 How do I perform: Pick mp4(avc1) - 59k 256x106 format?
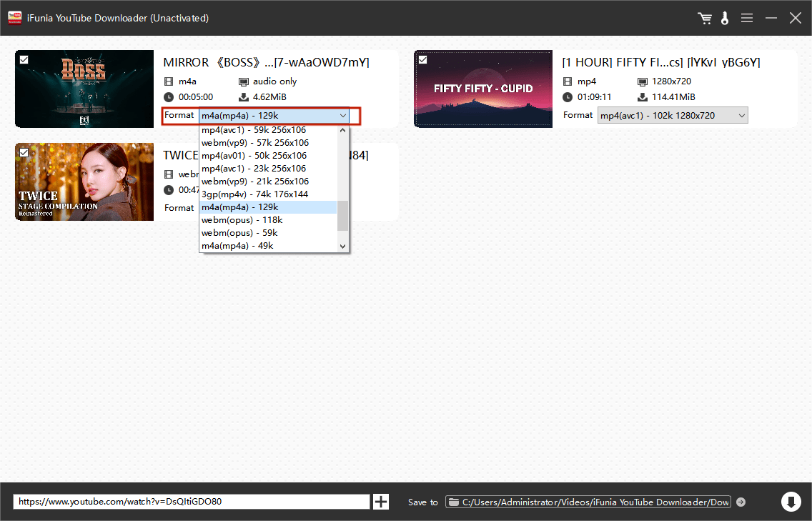(x=254, y=130)
